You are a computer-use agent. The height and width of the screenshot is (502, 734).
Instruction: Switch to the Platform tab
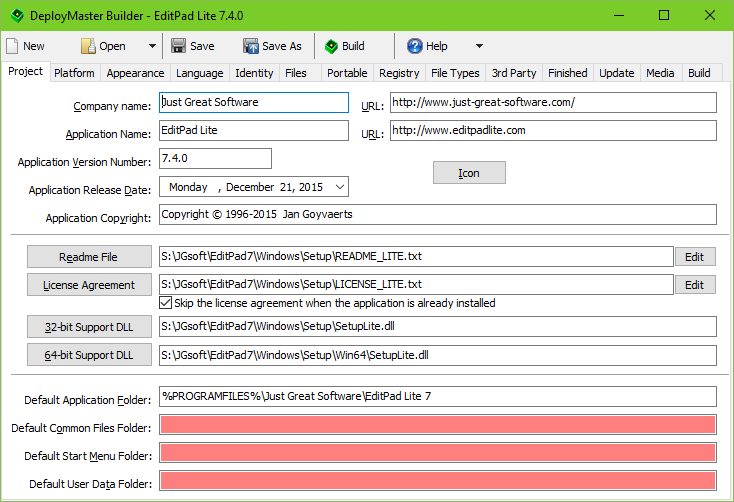(x=74, y=73)
